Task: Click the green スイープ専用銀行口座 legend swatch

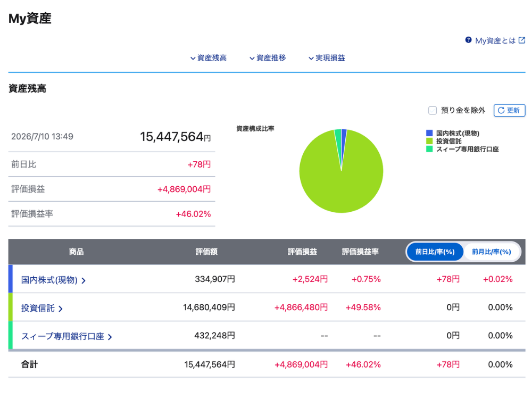Action: [x=429, y=148]
